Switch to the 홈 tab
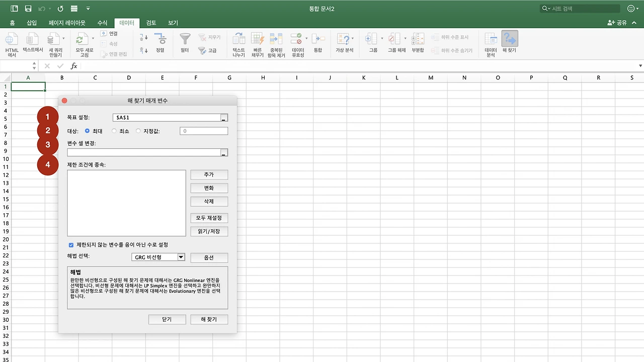The height and width of the screenshot is (362, 644). (12, 23)
